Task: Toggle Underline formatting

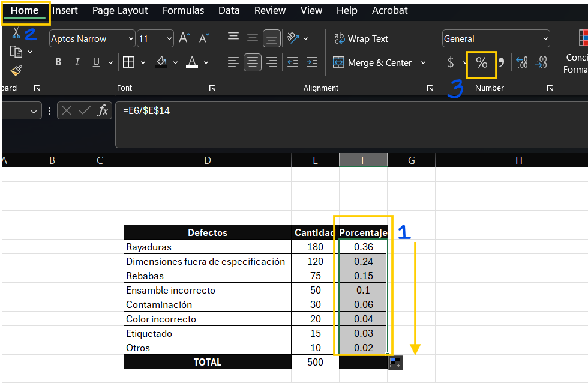Action: 96,62
